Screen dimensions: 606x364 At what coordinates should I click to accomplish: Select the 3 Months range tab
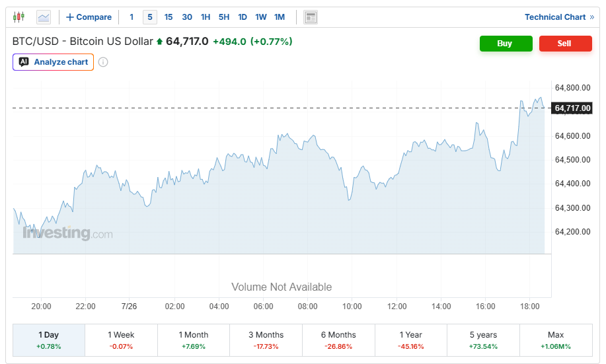pos(266,340)
